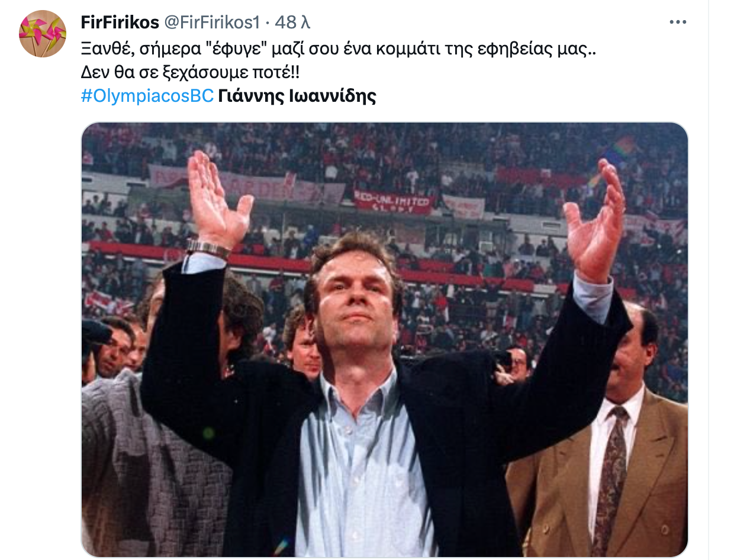The height and width of the screenshot is (560, 734).
Task: Open tweet by clicking the Ξανθέ, σήμερα line
Action: (339, 50)
